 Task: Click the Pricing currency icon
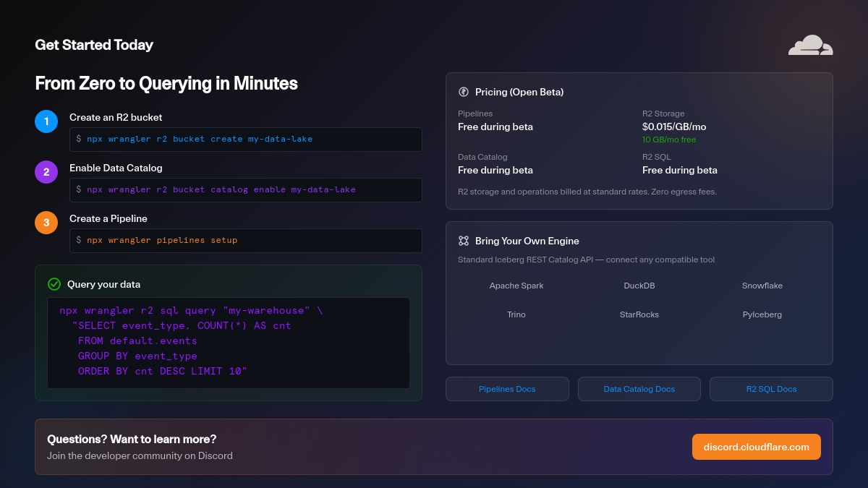pyautogui.click(x=464, y=92)
